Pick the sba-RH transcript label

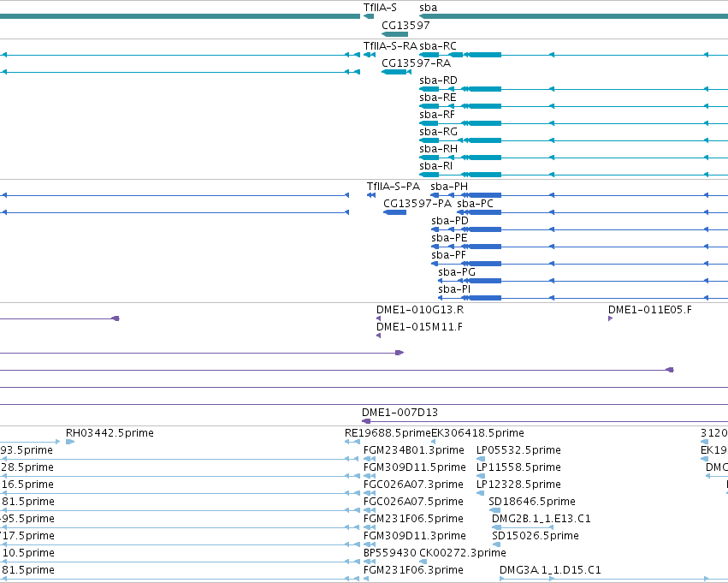tap(438, 149)
